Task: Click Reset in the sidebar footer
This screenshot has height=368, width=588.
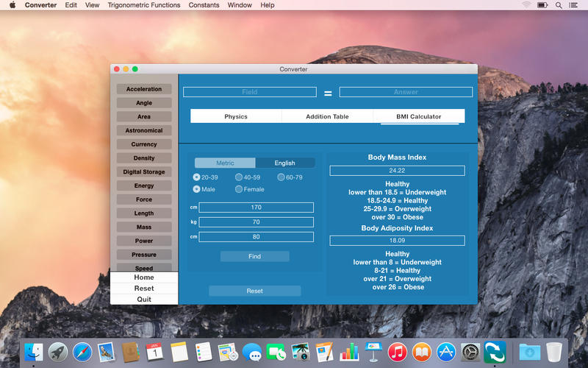Action: pyautogui.click(x=144, y=288)
